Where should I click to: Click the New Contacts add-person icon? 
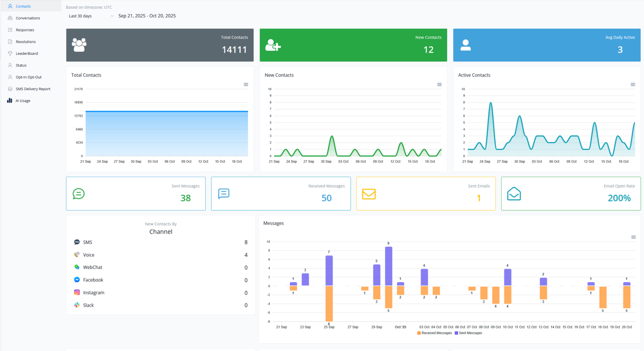(273, 45)
